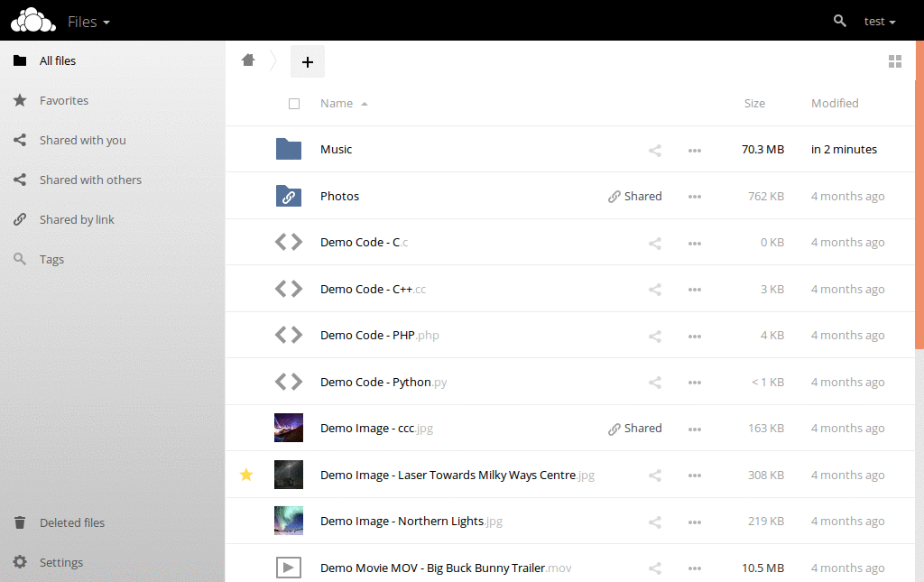Open Deleted files via the trash icon

point(20,522)
